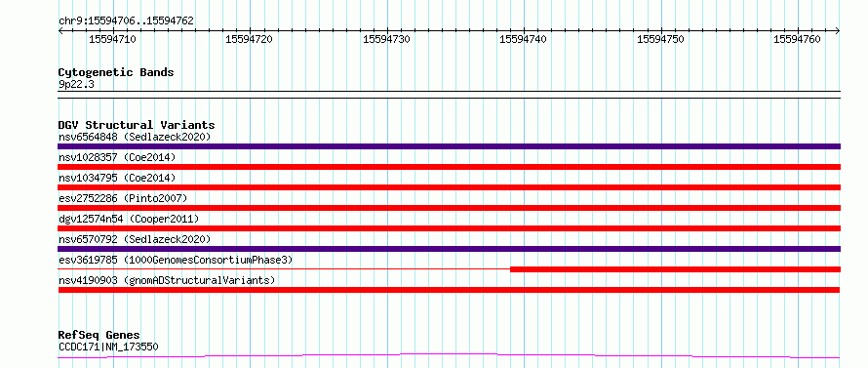This screenshot has width=868, height=368.
Task: Click the red bar under nsv1028357
Action: 449,167
